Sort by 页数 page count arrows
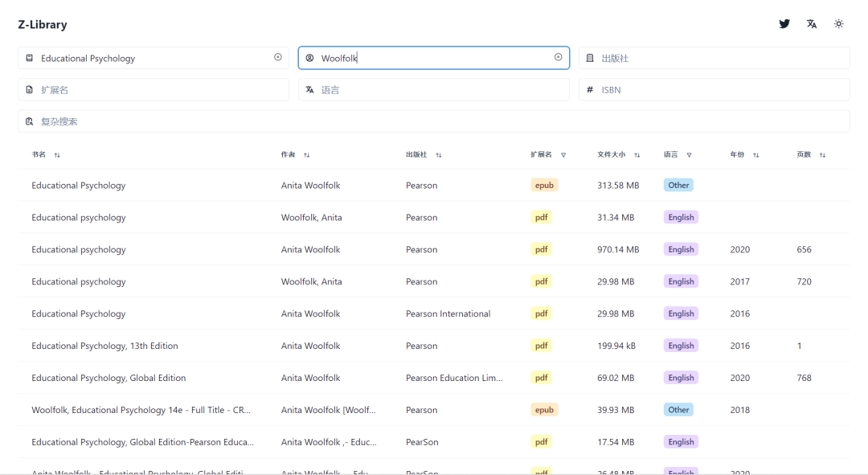868x475 pixels. [823, 155]
